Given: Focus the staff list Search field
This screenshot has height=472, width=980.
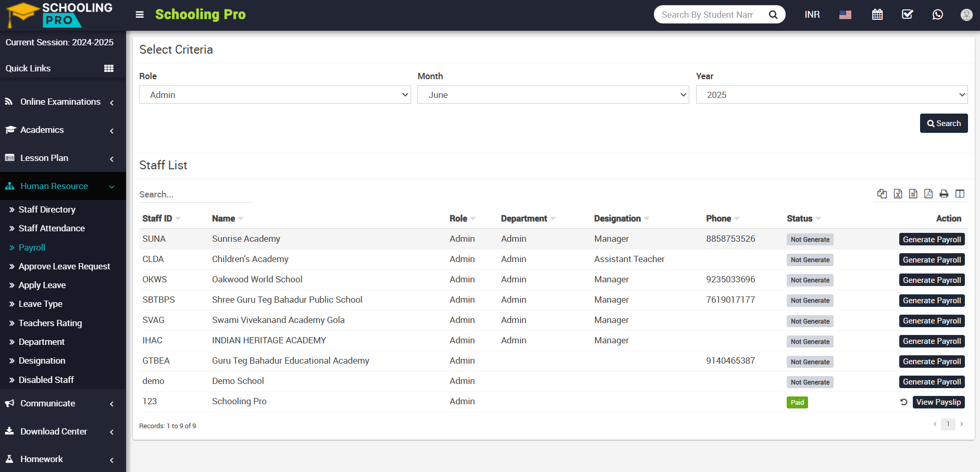Looking at the screenshot, I should [x=196, y=194].
